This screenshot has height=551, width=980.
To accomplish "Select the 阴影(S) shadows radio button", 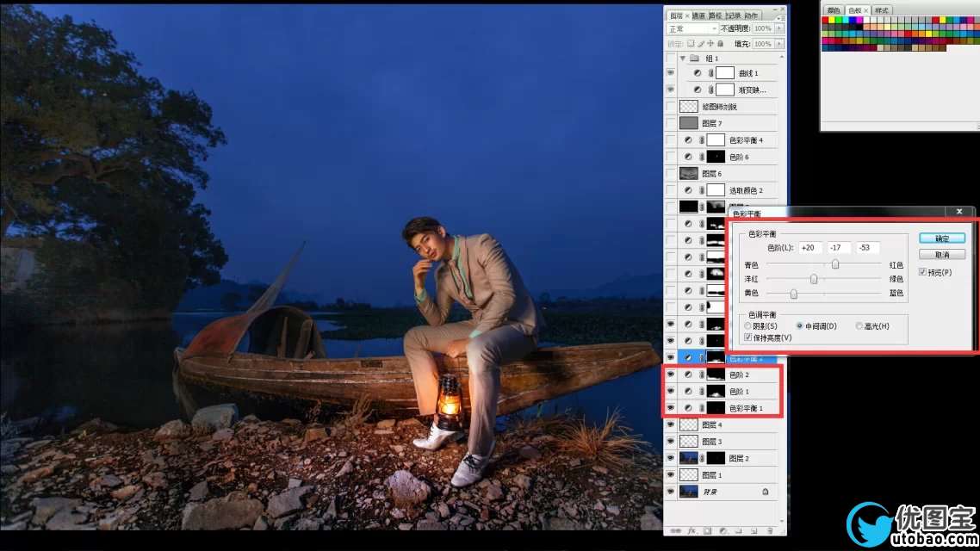I will point(747,326).
